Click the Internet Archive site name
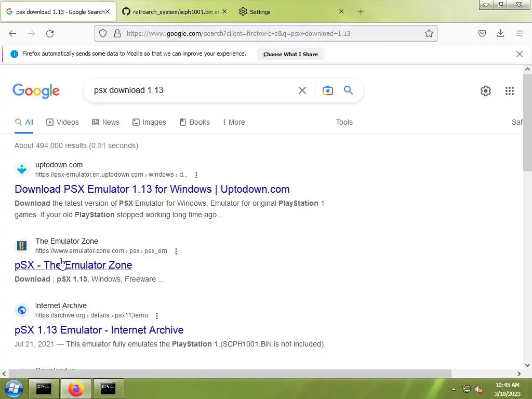This screenshot has height=399, width=532. click(x=61, y=305)
